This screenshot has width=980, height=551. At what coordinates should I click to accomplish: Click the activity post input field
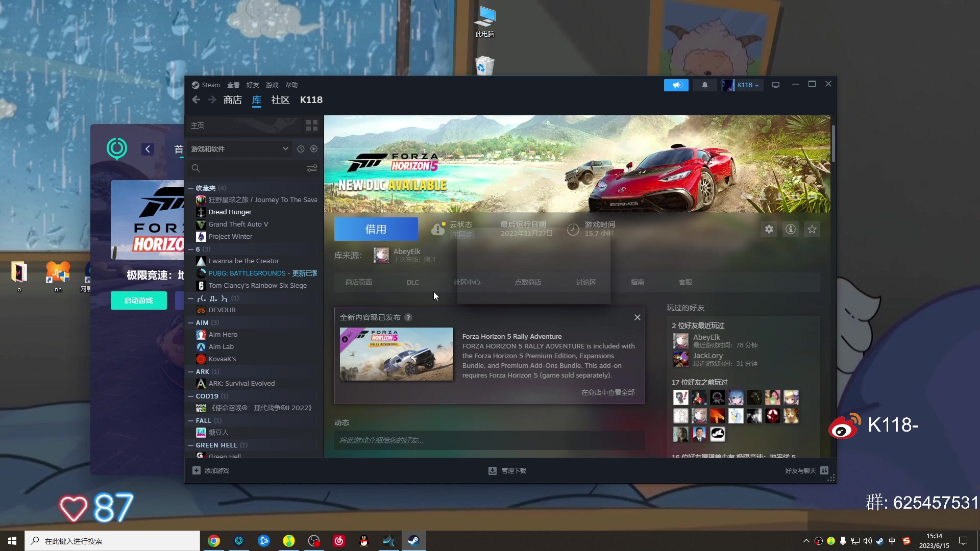pos(489,440)
